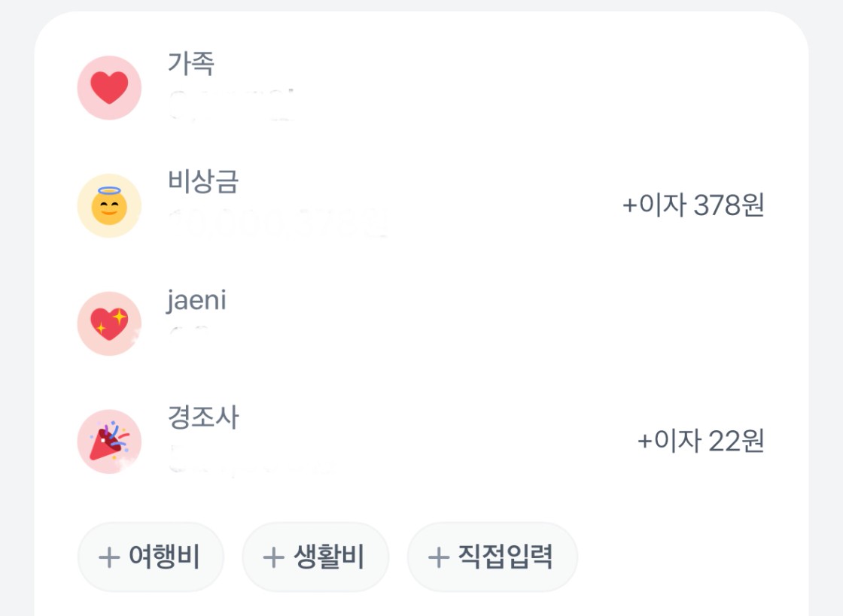Screen dimensions: 843x616
Task: View the +이자 378원 interest text
Action: pyautogui.click(x=692, y=205)
